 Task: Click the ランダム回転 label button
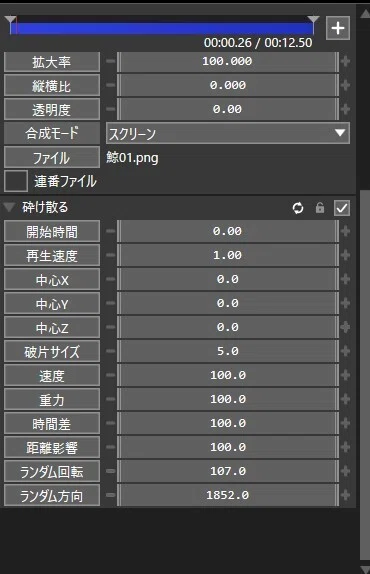[x=52, y=471]
